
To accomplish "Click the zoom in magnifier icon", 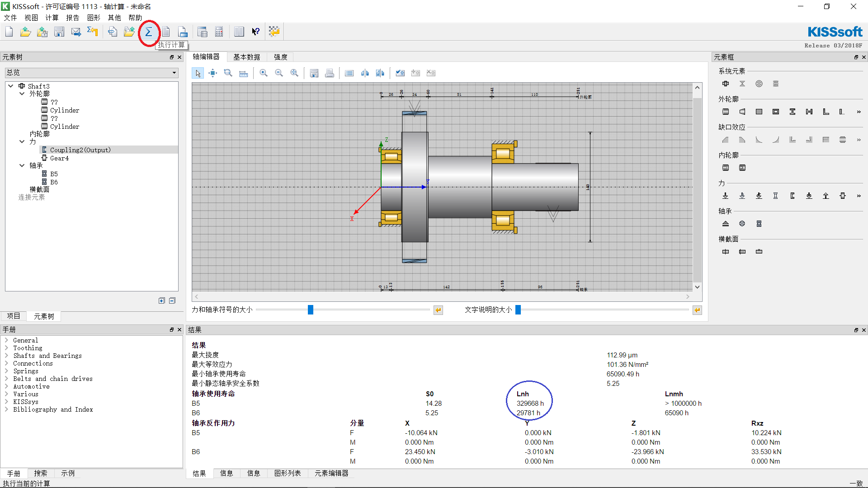I will coord(264,73).
